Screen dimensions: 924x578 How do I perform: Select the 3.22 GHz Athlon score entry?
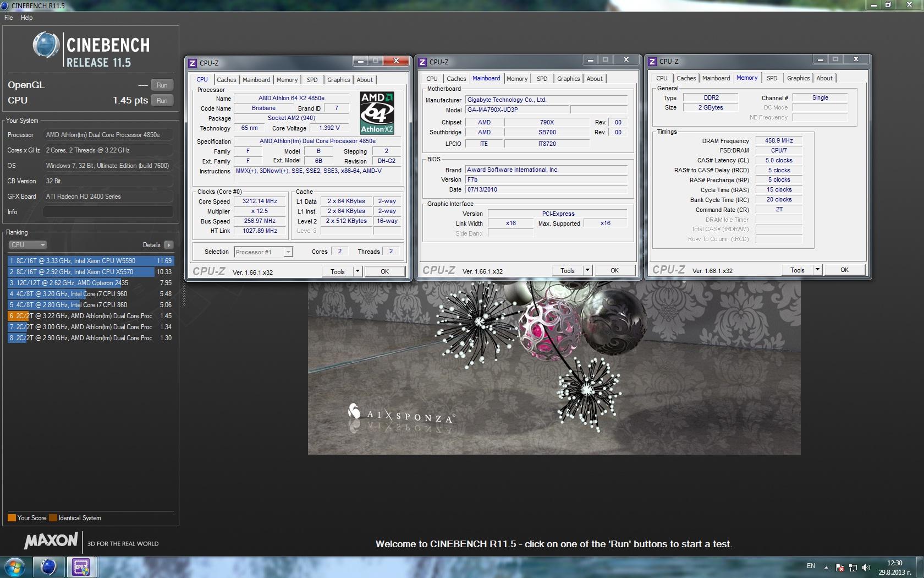coord(91,316)
